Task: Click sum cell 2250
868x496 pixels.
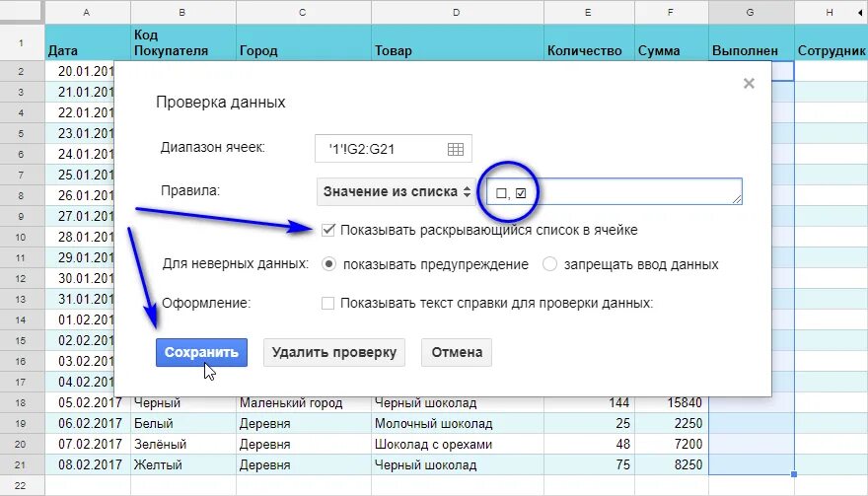Action: [672, 423]
